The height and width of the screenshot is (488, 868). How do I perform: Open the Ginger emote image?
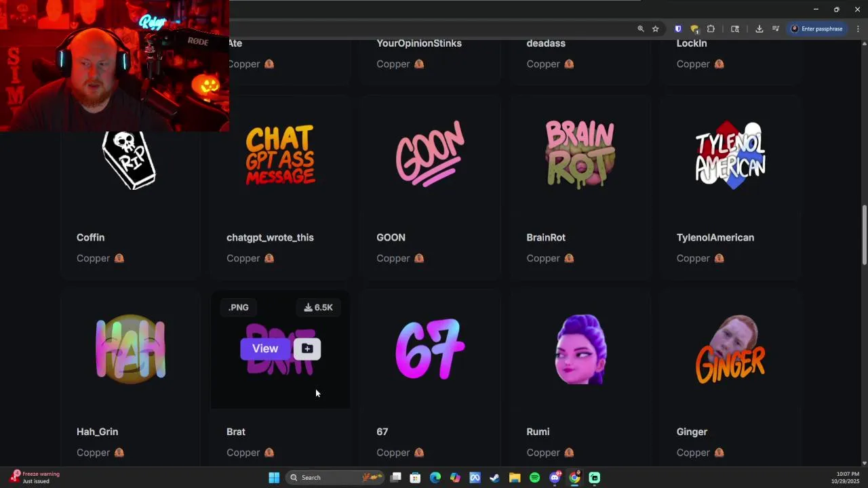pos(730,349)
